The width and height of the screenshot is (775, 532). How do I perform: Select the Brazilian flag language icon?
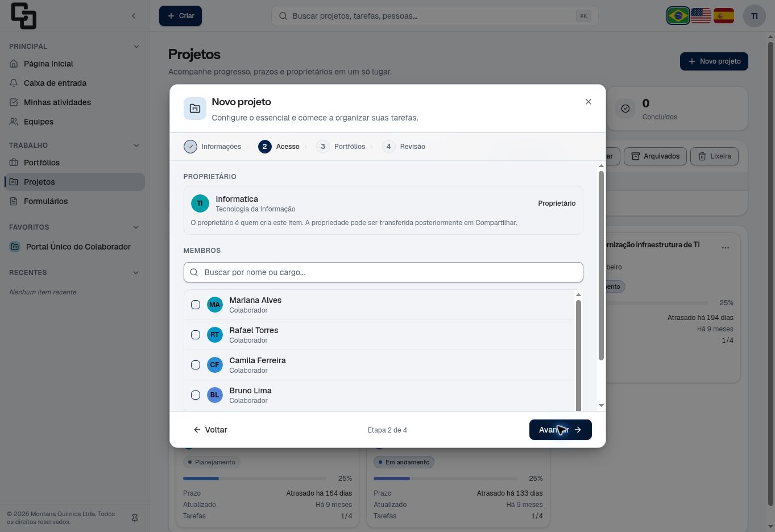pyautogui.click(x=678, y=16)
